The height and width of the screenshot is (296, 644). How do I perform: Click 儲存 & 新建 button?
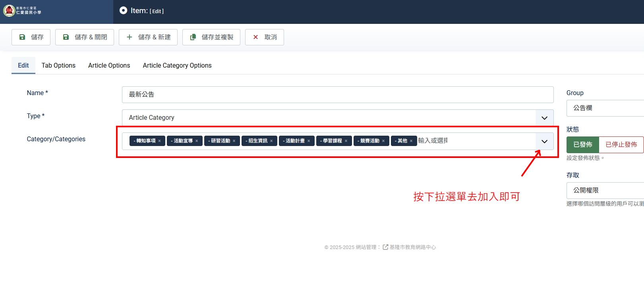click(x=148, y=37)
